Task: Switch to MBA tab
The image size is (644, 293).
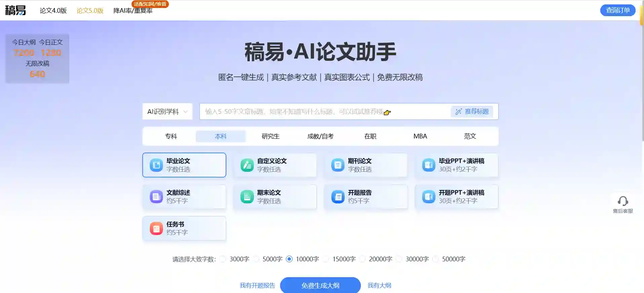Action: (420, 136)
